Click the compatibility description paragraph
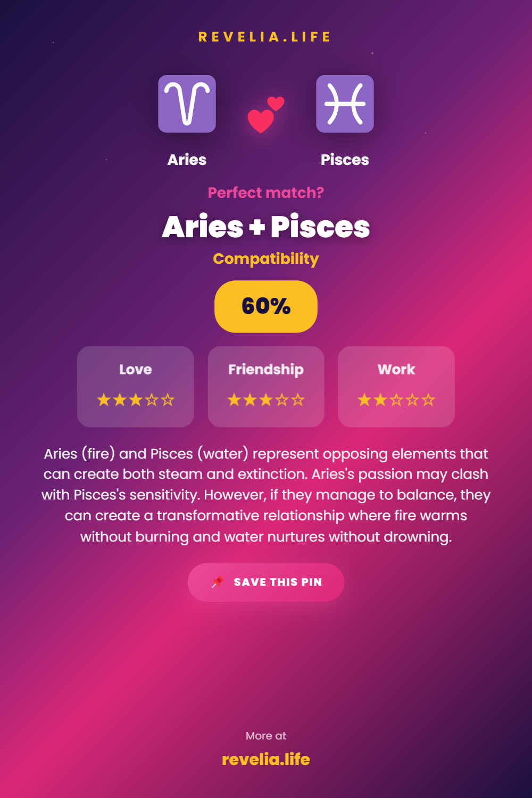 tap(266, 495)
